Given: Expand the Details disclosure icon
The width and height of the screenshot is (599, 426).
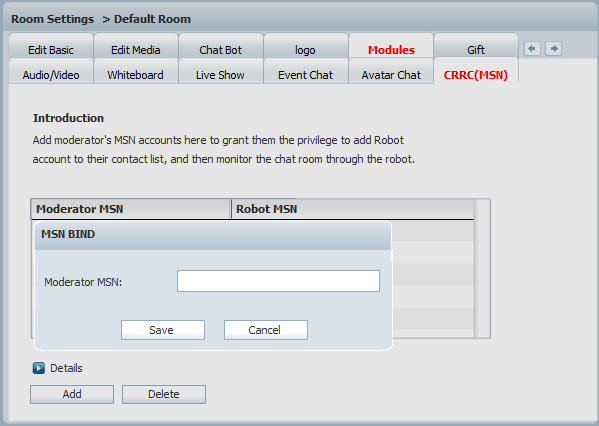Looking at the screenshot, I should [39, 368].
